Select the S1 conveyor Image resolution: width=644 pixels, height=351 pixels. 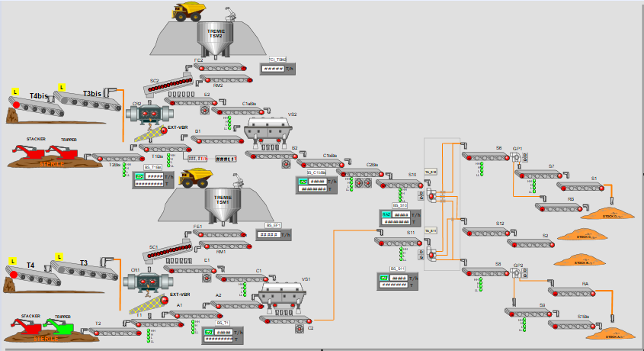(581, 187)
